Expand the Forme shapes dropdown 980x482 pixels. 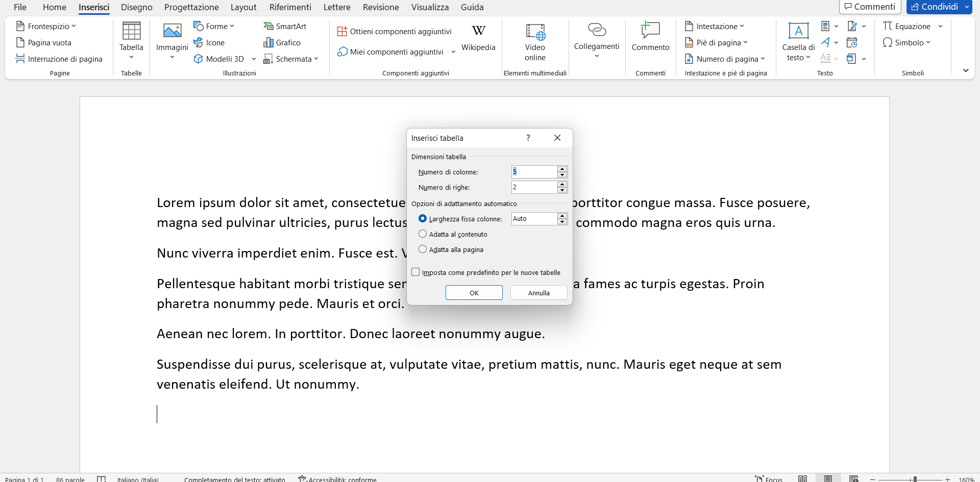coord(214,27)
